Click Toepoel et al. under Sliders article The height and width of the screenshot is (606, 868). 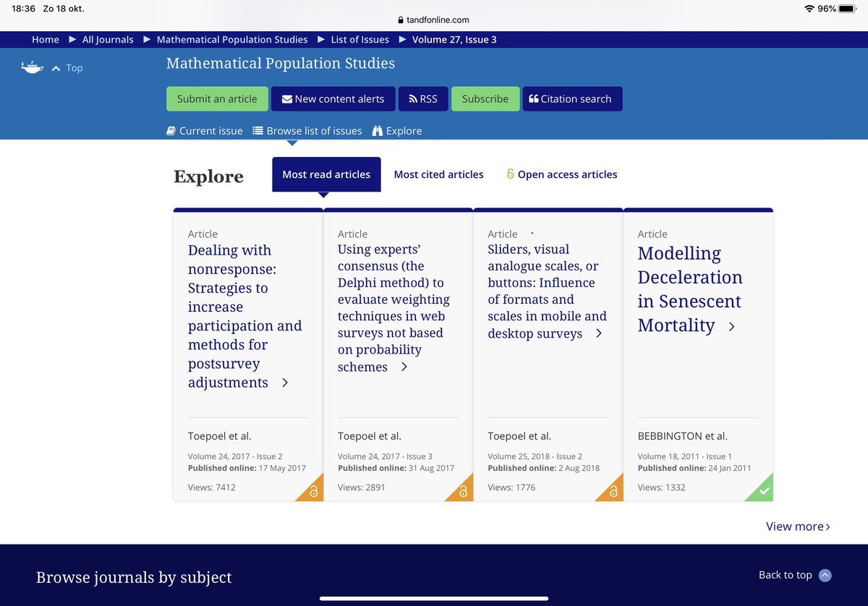pos(519,436)
